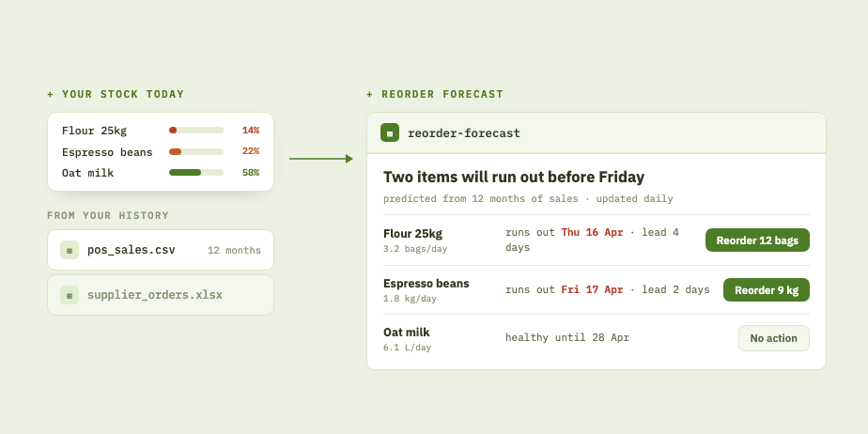Click the No action button
868x434 pixels.
point(774,338)
